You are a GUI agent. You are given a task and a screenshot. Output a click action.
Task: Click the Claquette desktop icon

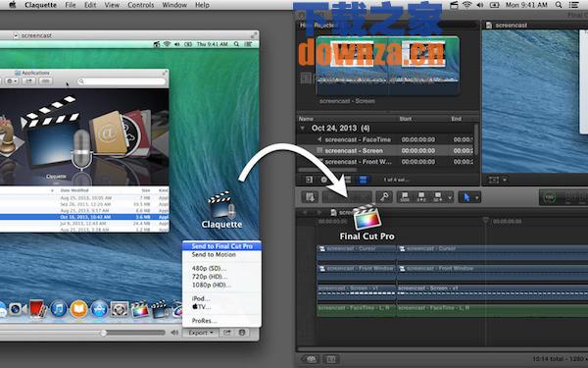pyautogui.click(x=221, y=210)
